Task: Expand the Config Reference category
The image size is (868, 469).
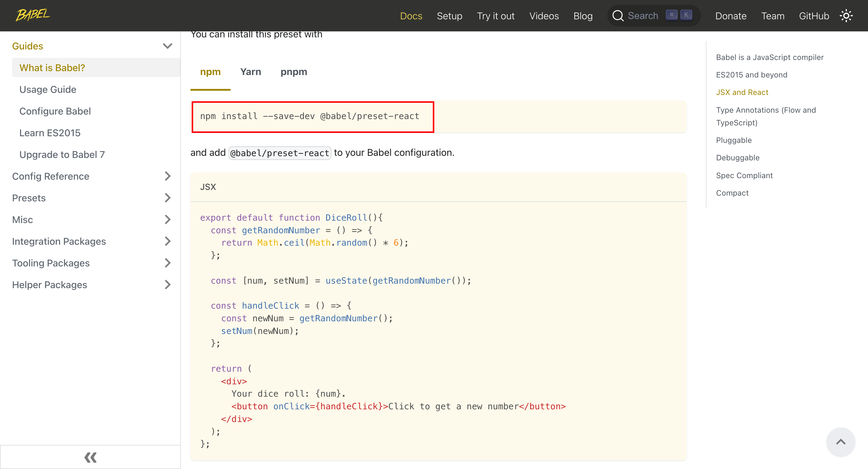Action: tap(168, 176)
